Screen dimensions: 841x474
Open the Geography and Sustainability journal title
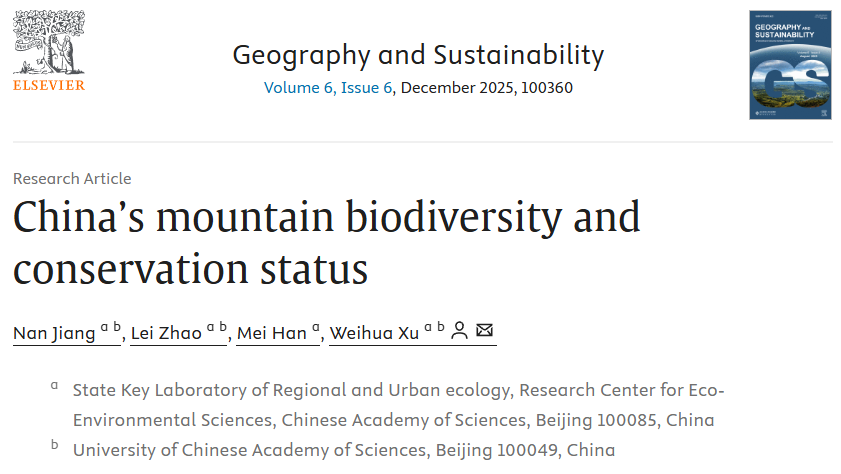[418, 54]
